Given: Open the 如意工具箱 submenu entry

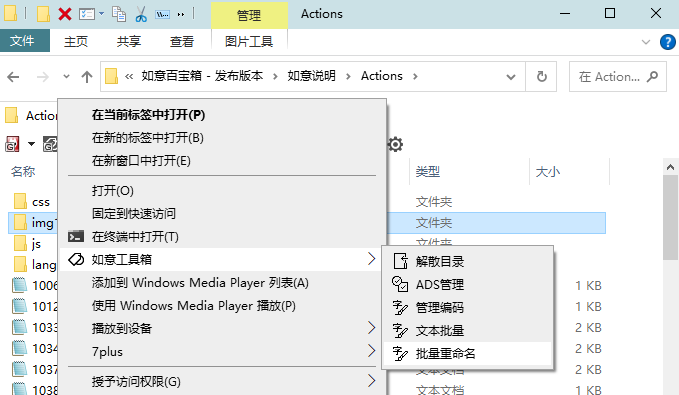Looking at the screenshot, I should click(x=222, y=259).
